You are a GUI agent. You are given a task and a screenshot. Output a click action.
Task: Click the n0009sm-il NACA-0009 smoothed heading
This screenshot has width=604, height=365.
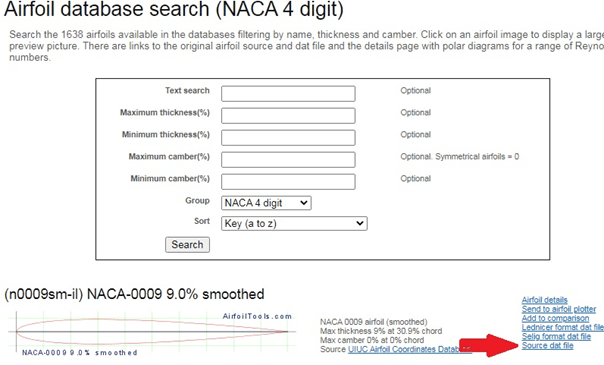134,295
